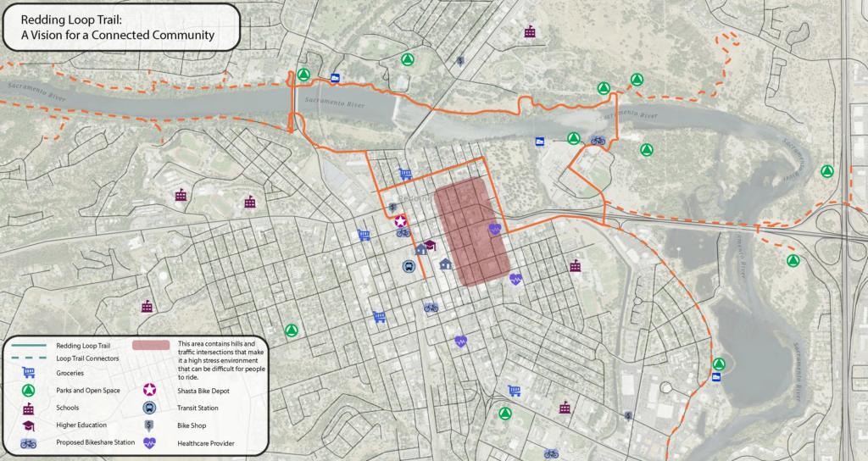Click the graduation cap Higher Education map marker
Image resolution: width=868 pixels, height=461 pixels.
click(430, 245)
